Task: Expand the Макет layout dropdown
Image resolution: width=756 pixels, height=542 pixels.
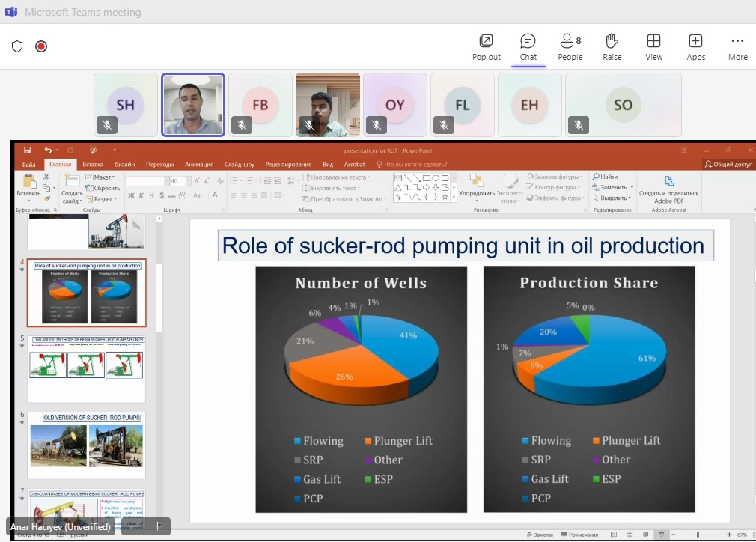Action: point(102,177)
